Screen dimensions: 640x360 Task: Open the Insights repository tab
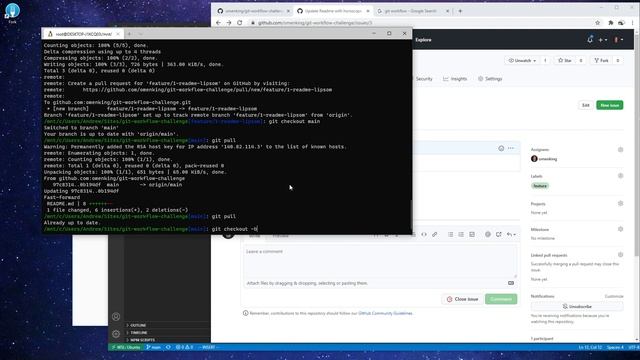click(455, 79)
